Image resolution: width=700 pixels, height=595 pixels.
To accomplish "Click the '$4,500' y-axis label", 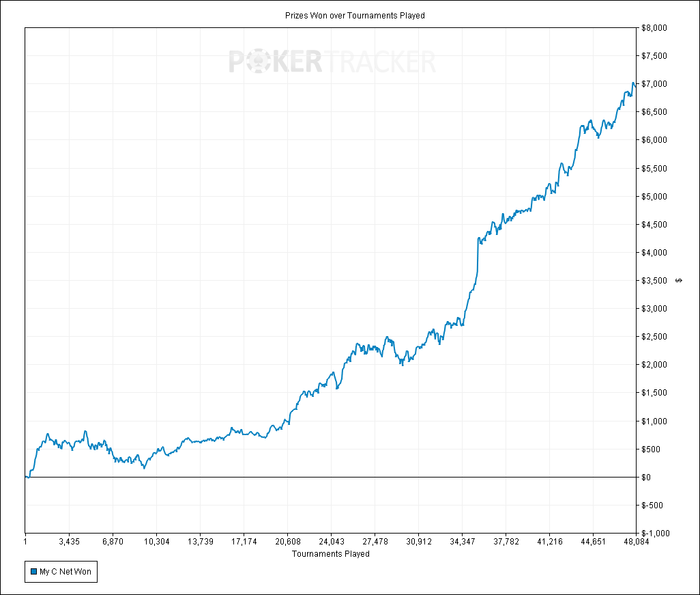I will (x=654, y=225).
